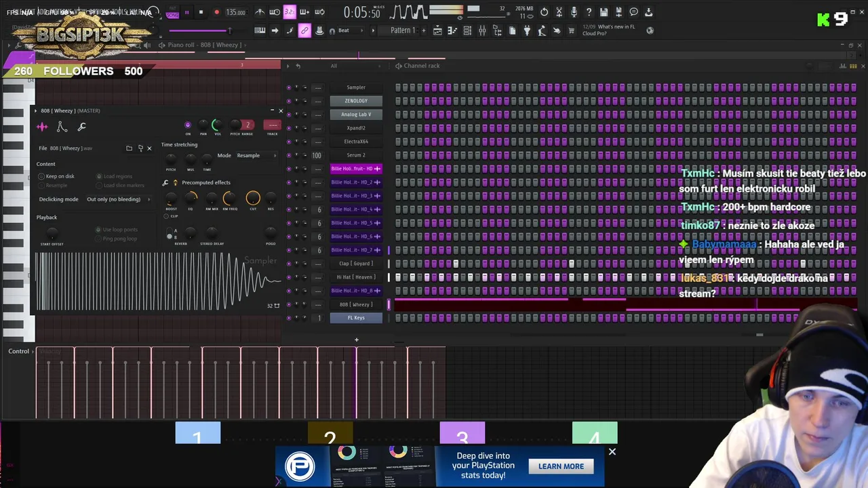
Task: Mute the Sampler channel LED
Action: pyautogui.click(x=289, y=87)
